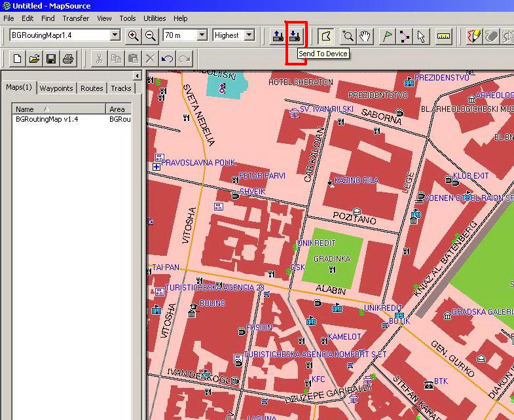Click the SABORNA street label on map

(x=381, y=117)
